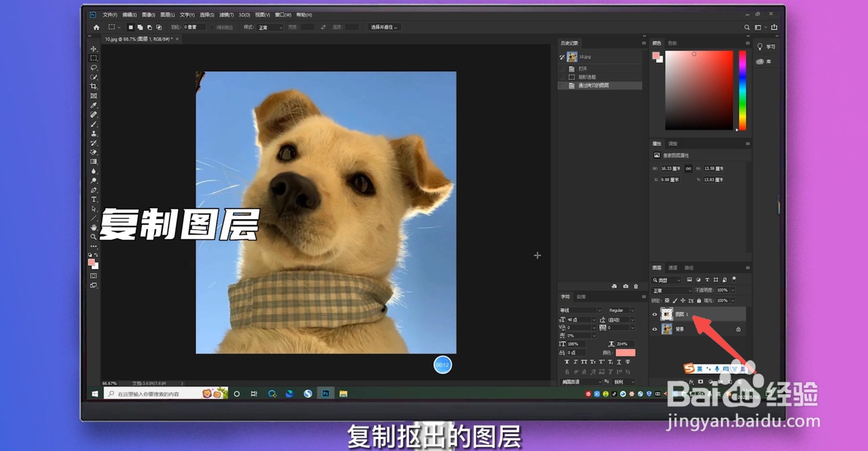Select the Dodge tool
This screenshot has width=868, height=451.
(x=93, y=181)
